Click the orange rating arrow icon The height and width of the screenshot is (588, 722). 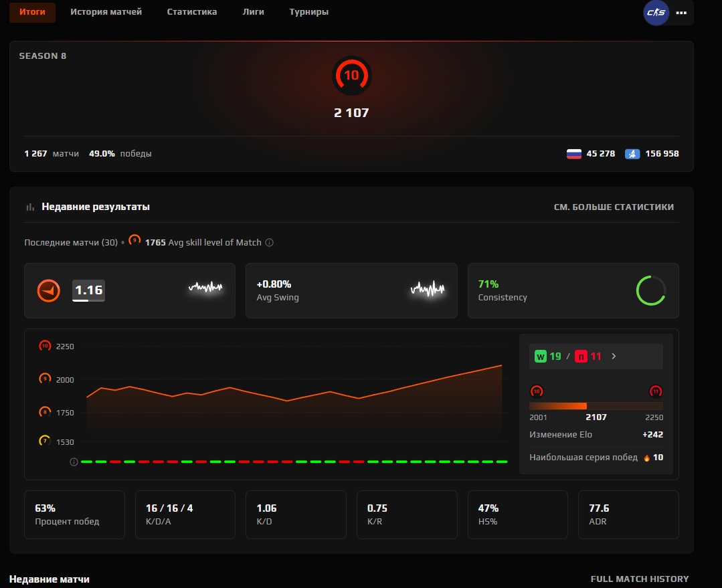[49, 291]
